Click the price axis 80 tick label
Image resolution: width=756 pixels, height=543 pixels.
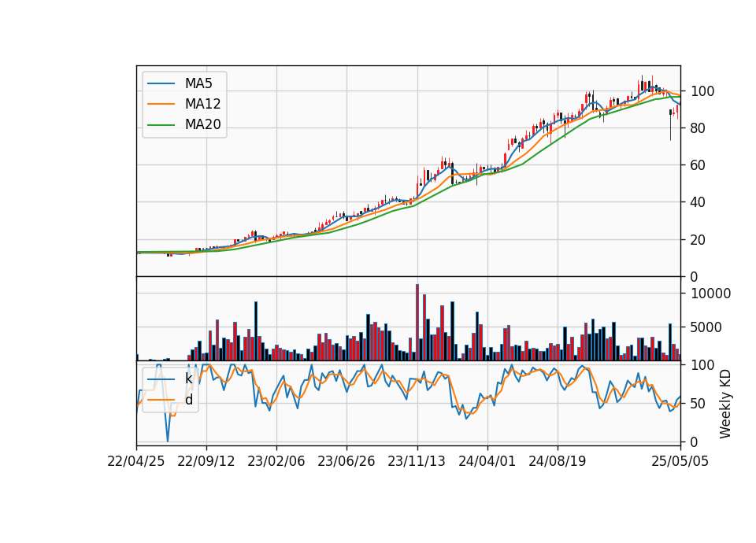[699, 128]
